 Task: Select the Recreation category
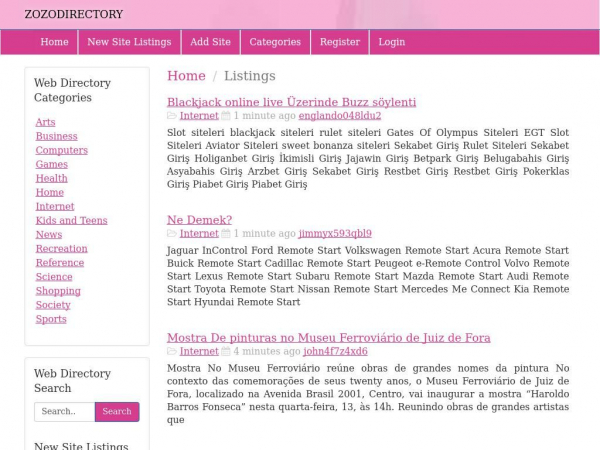tap(62, 248)
